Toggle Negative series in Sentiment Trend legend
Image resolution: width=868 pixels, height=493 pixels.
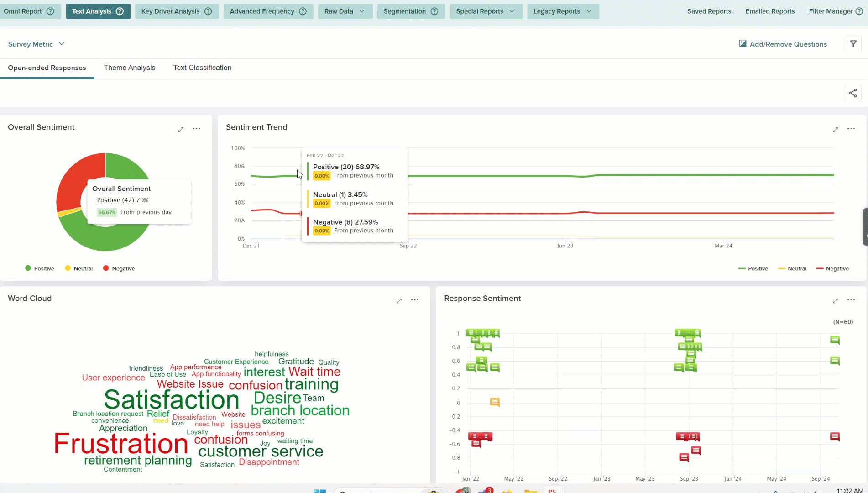(832, 268)
